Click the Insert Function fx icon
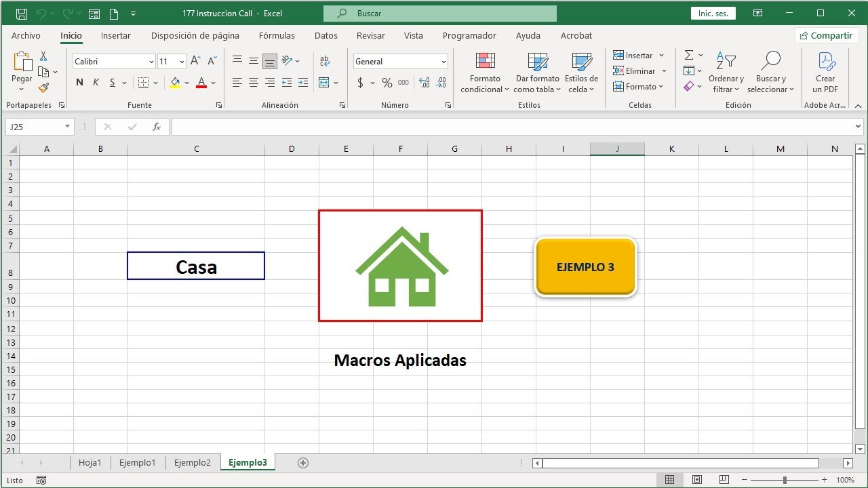The image size is (868, 488). pos(157,127)
